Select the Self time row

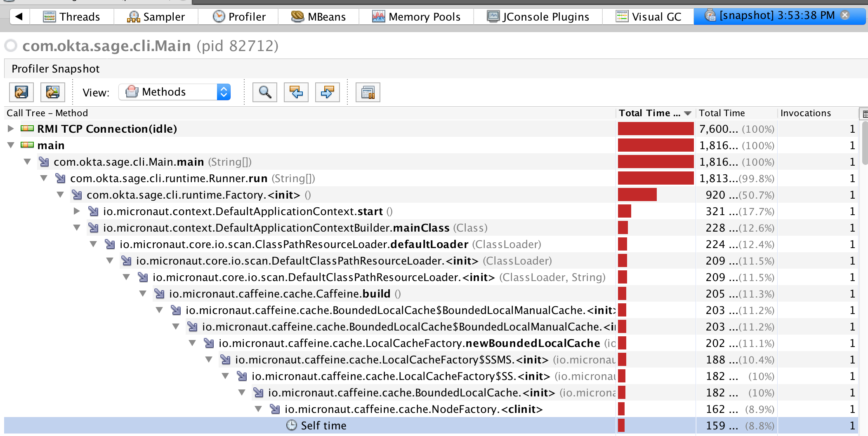click(x=322, y=426)
